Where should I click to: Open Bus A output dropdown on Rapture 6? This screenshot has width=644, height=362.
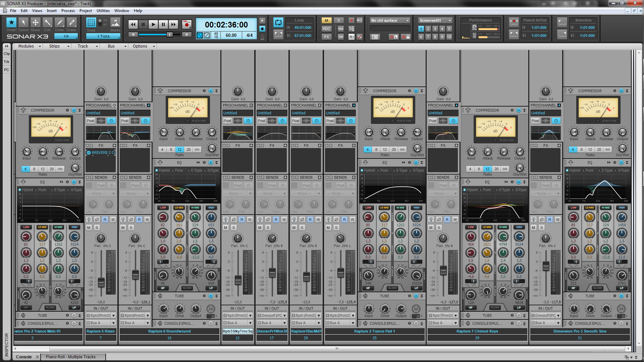(x=135, y=323)
